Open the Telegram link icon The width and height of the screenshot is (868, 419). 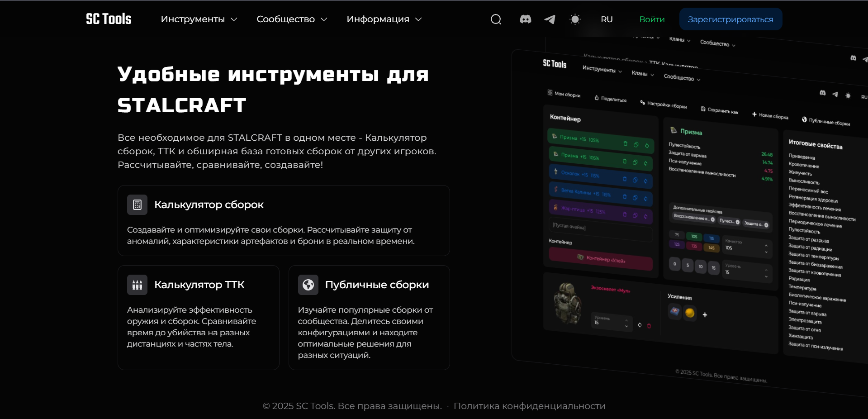[x=550, y=19]
